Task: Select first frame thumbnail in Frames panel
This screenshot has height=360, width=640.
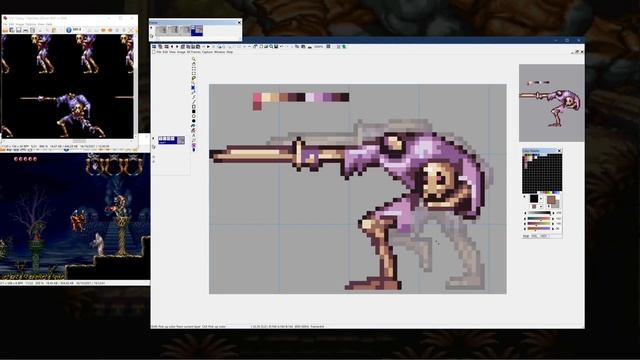Action: [162, 30]
